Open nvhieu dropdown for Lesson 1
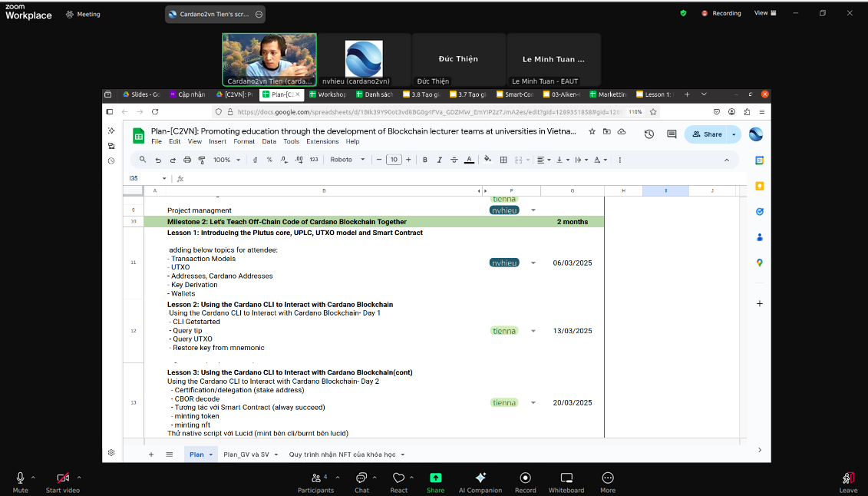This screenshot has width=868, height=496. point(533,263)
